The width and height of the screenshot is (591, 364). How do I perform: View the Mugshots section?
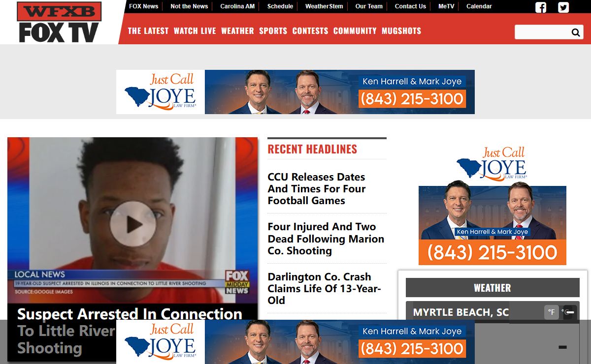(x=401, y=30)
